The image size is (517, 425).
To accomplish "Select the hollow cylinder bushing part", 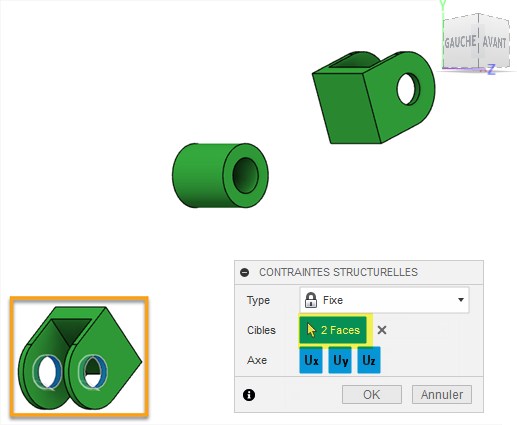I will 220,176.
